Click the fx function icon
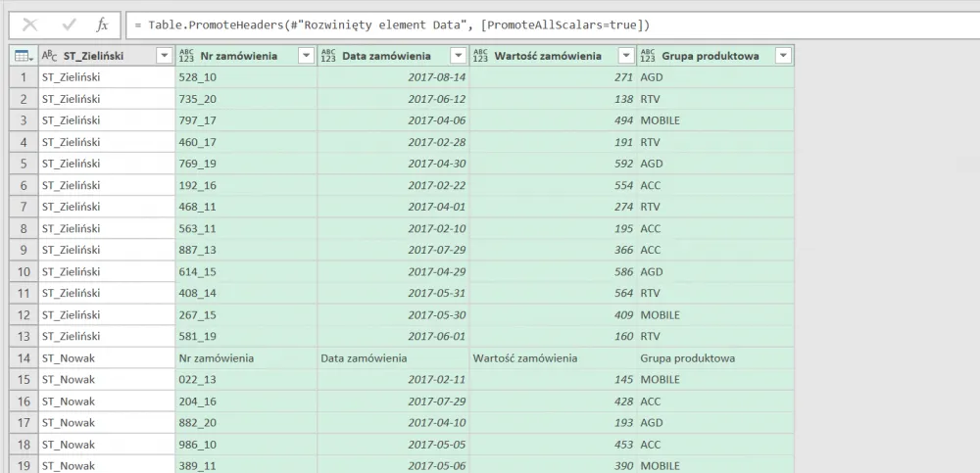 (x=102, y=24)
